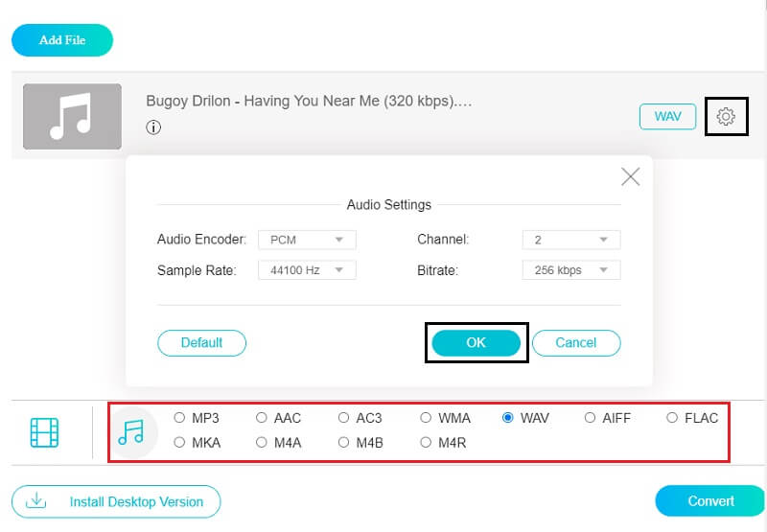This screenshot has height=532, width=767.
Task: Choose the M4R ringtone format
Action: [x=426, y=442]
